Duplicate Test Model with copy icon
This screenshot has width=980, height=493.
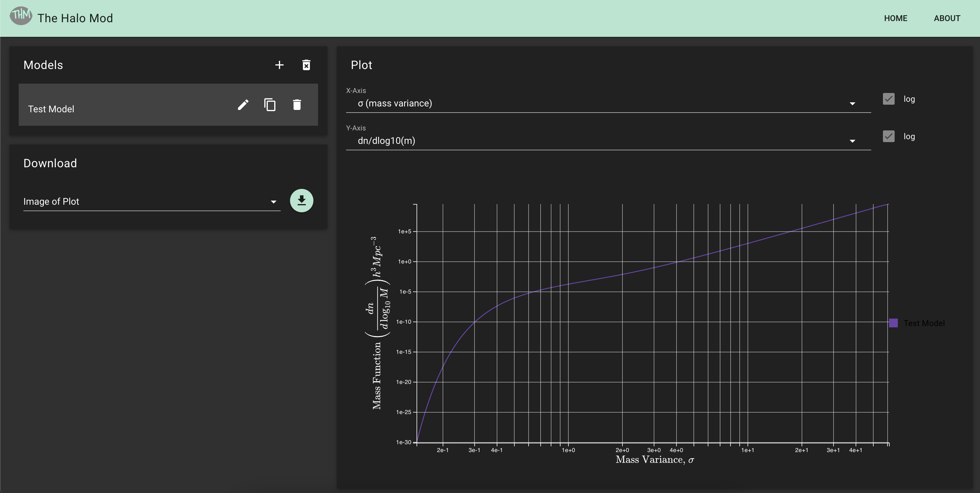pos(270,105)
